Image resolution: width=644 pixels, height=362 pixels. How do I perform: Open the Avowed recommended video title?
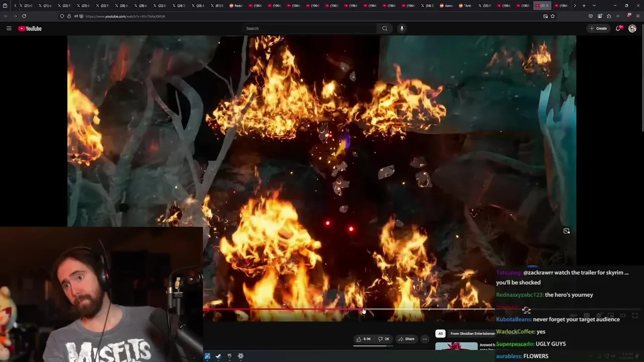pyautogui.click(x=487, y=345)
